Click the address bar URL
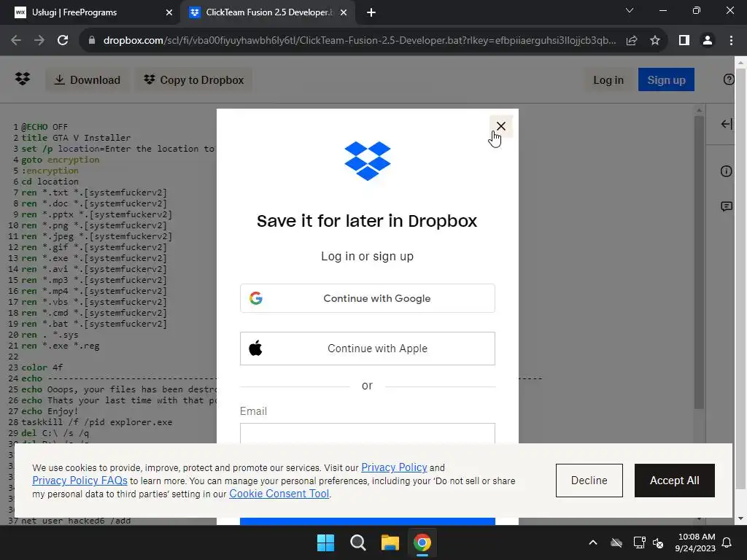The width and height of the screenshot is (747, 560). click(x=360, y=41)
